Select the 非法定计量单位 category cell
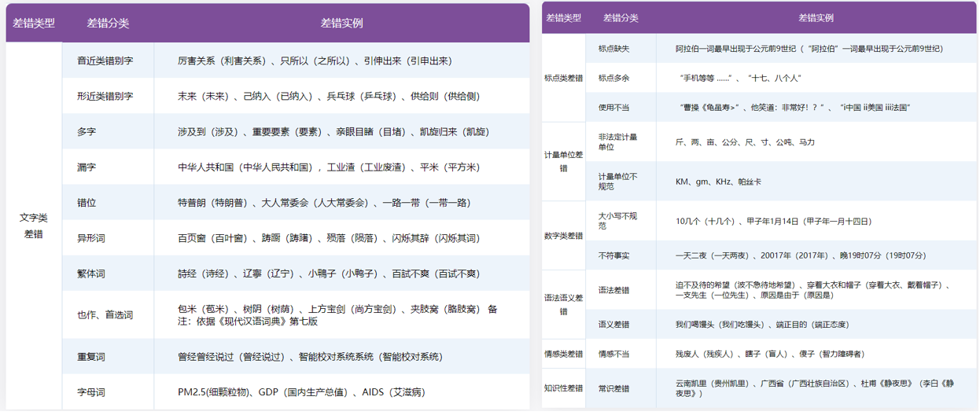Image resolution: width=980 pixels, height=415 pixels. 618,142
